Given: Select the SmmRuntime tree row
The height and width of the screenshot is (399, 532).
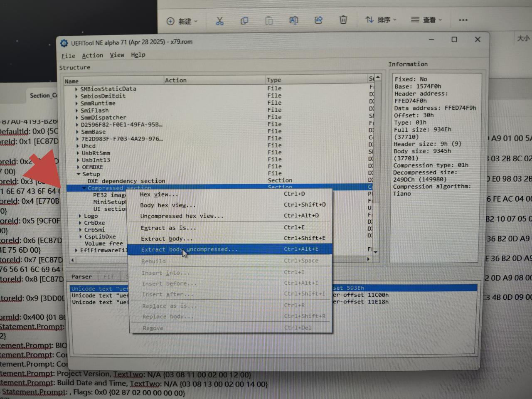Looking at the screenshot, I should point(98,103).
